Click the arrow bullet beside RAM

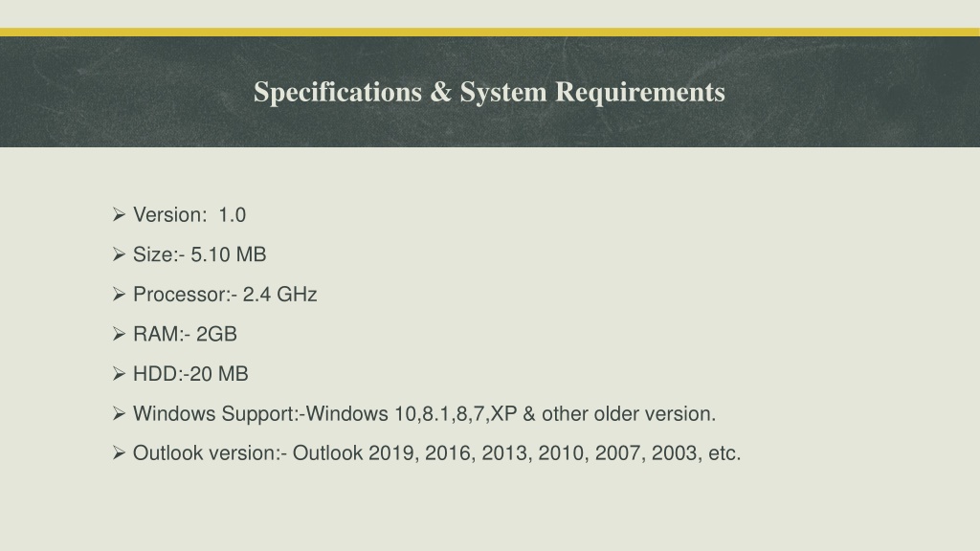[x=120, y=334]
